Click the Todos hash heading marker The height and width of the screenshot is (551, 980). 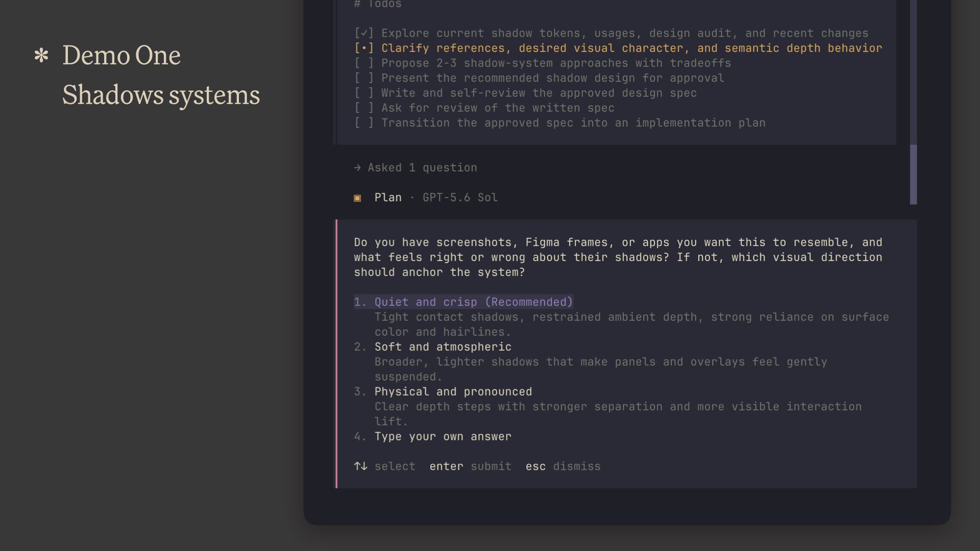coord(357,4)
